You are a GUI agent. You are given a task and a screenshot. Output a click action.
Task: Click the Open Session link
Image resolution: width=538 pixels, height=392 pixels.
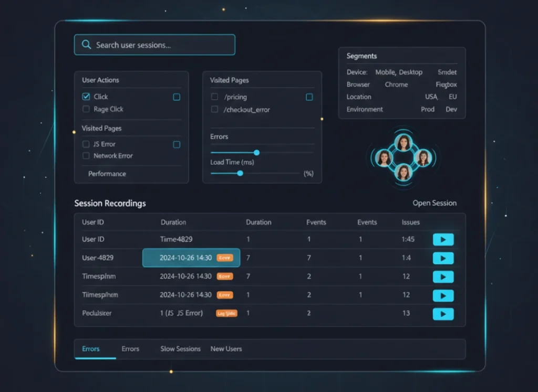point(434,203)
